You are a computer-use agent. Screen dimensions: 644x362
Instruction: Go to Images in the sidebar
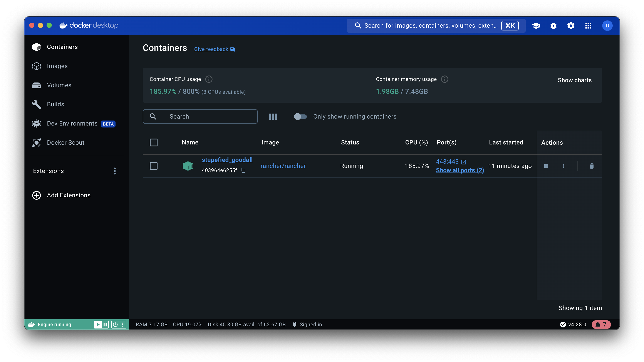57,66
